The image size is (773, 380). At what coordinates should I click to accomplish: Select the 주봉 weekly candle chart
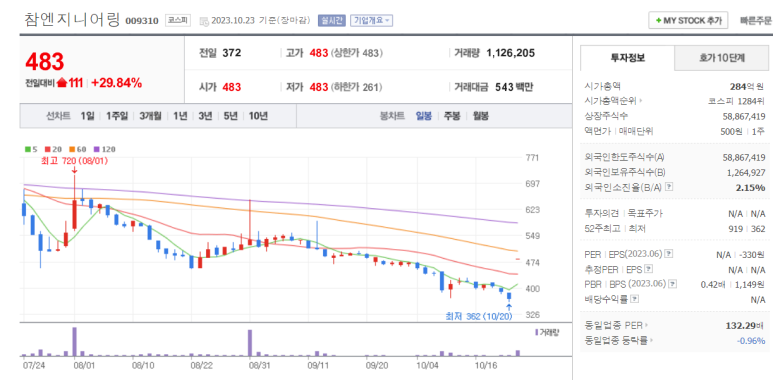[452, 116]
